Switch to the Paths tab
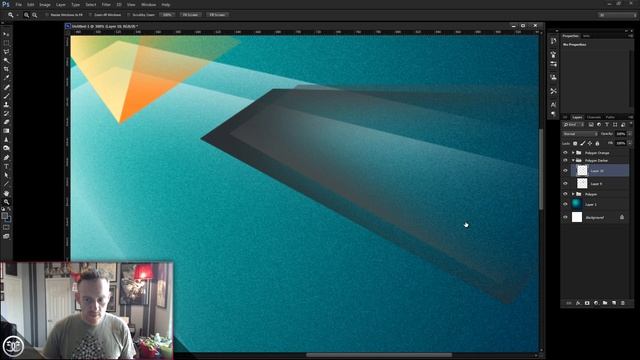The width and height of the screenshot is (640, 360). click(610, 117)
